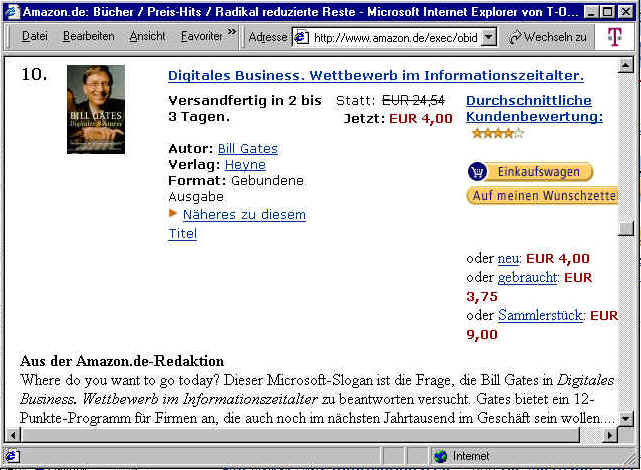This screenshot has width=641, height=470.
Task: Open the Datei menu
Action: (x=35, y=36)
